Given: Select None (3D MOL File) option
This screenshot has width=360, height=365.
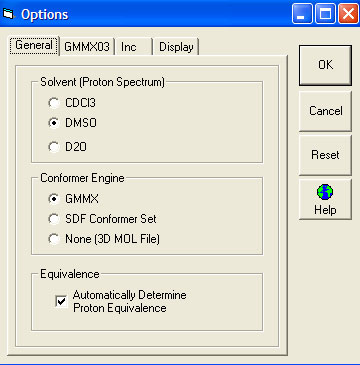Looking at the screenshot, I should point(54,239).
